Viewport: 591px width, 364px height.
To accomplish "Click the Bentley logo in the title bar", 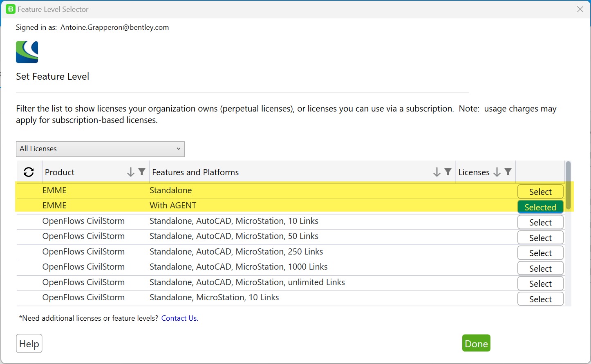I will coord(10,9).
